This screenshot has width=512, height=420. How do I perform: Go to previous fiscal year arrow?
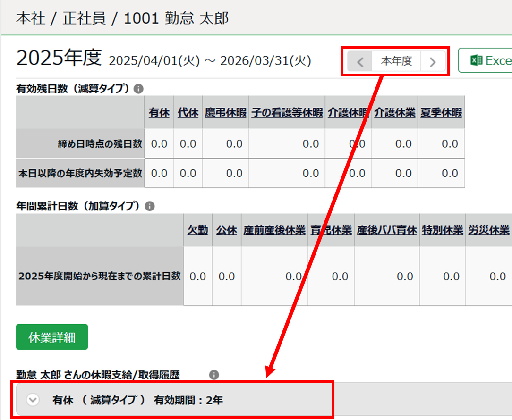point(360,61)
